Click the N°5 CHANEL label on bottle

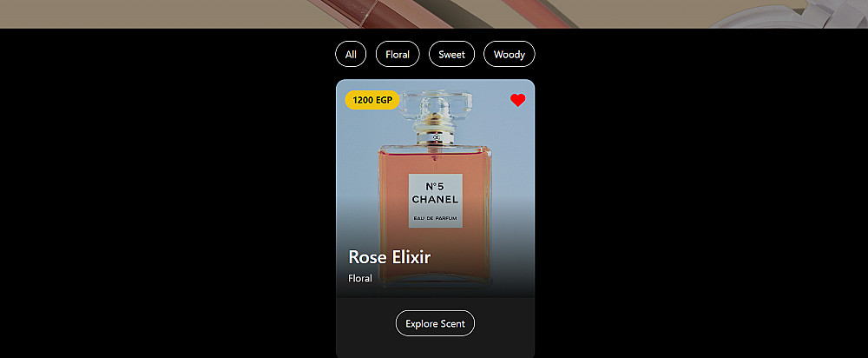[435, 194]
